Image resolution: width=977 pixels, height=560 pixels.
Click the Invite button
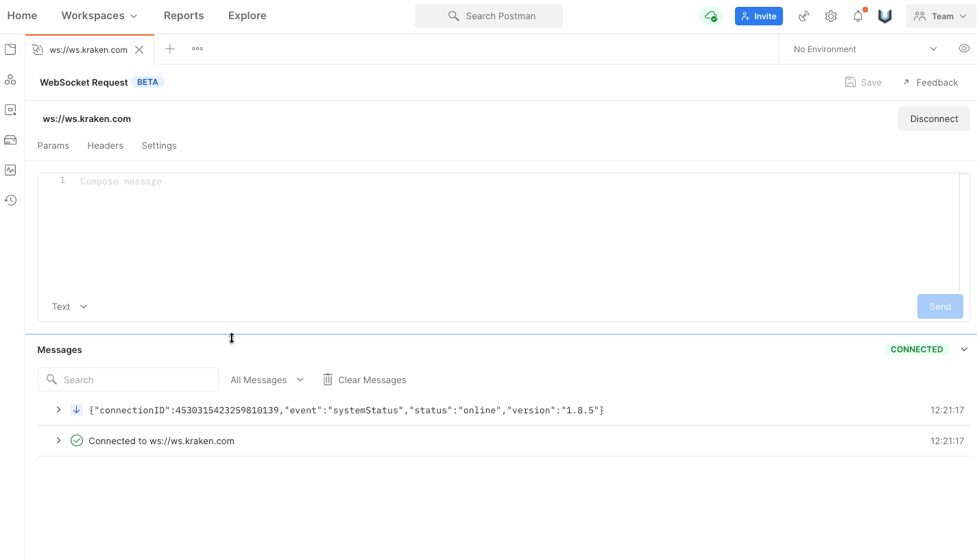(x=759, y=16)
